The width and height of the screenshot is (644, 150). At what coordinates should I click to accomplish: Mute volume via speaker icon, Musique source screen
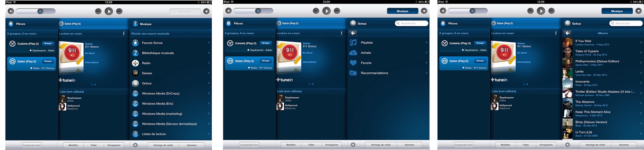click(x=11, y=11)
